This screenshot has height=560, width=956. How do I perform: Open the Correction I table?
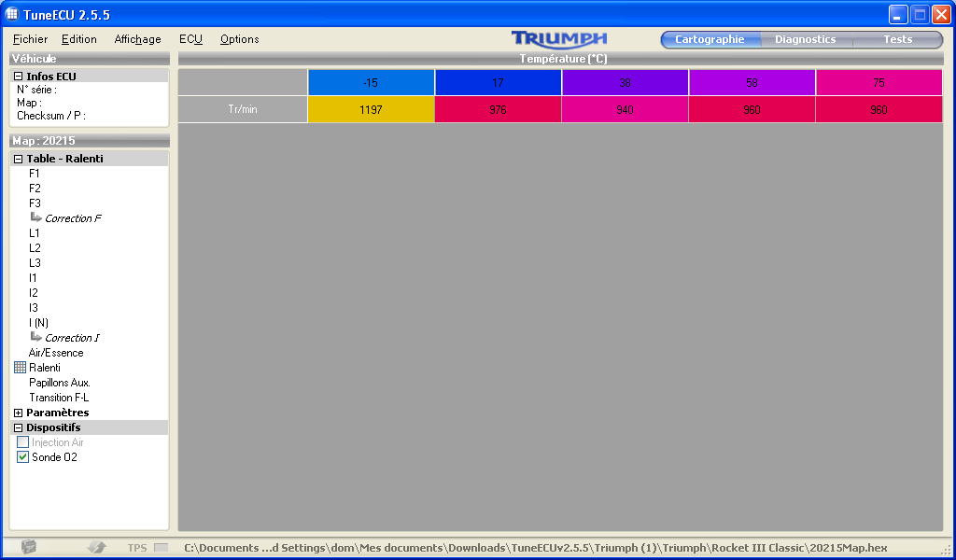click(72, 338)
